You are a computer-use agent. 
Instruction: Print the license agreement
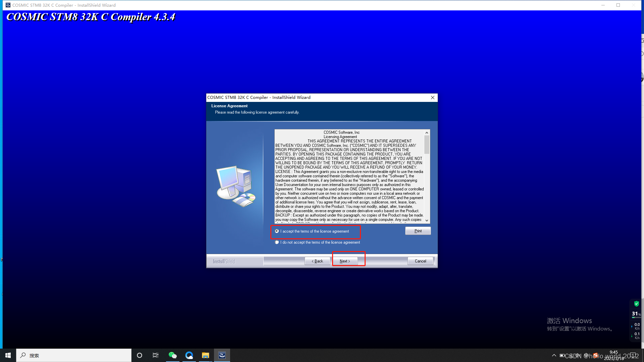(418, 231)
